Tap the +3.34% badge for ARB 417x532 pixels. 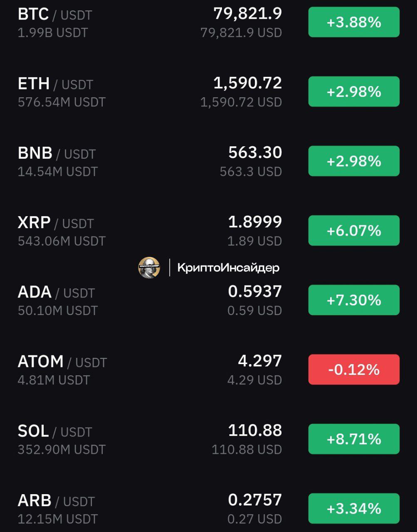354,508
